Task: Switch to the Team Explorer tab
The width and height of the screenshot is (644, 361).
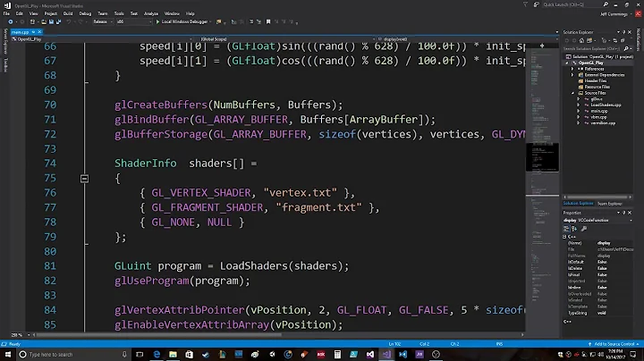Action: [x=609, y=204]
